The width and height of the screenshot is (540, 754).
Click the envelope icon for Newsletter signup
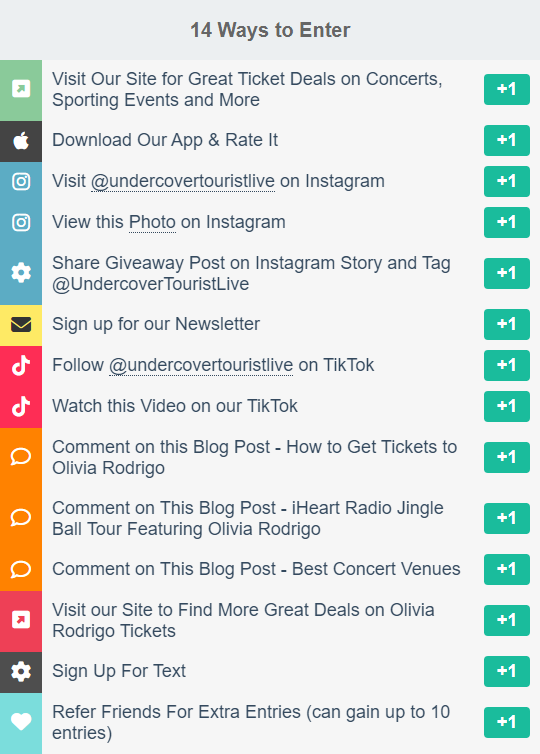(x=21, y=325)
